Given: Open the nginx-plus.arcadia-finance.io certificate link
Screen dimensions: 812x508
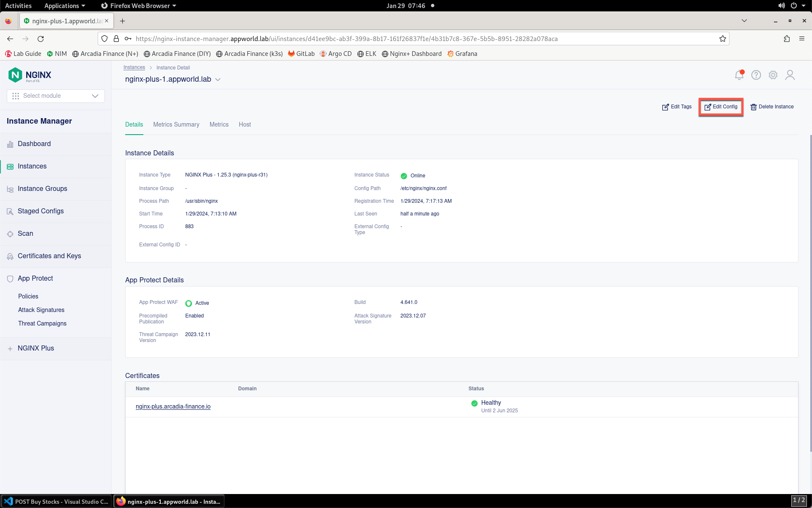Looking at the screenshot, I should coord(173,406).
